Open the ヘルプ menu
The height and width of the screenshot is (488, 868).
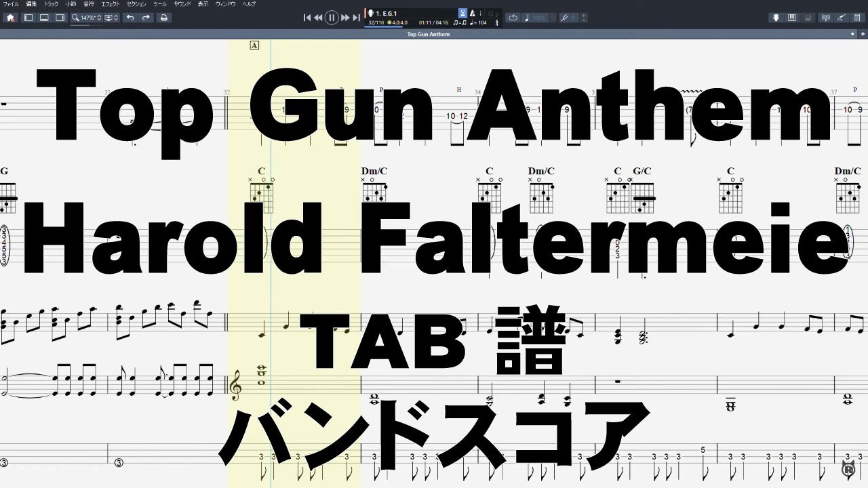pyautogui.click(x=250, y=3)
